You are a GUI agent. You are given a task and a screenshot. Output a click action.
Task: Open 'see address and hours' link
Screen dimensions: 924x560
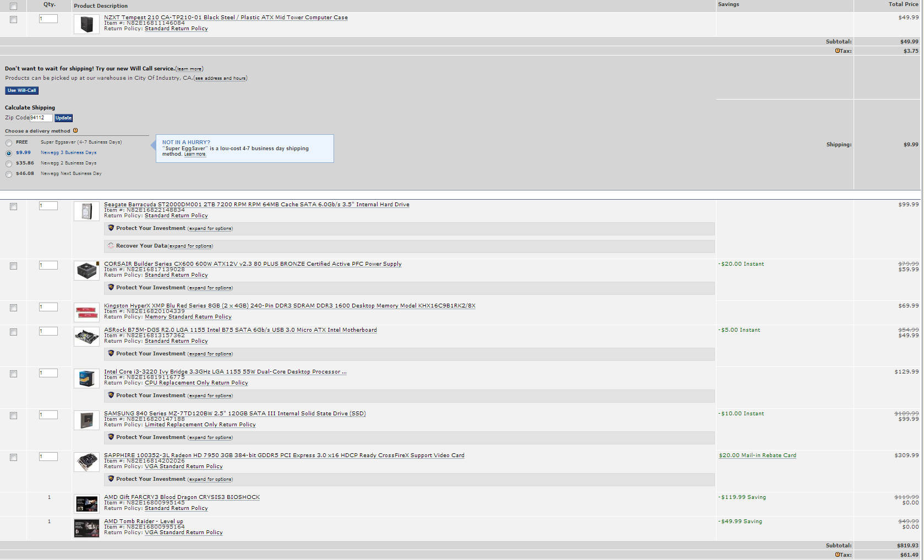220,78
